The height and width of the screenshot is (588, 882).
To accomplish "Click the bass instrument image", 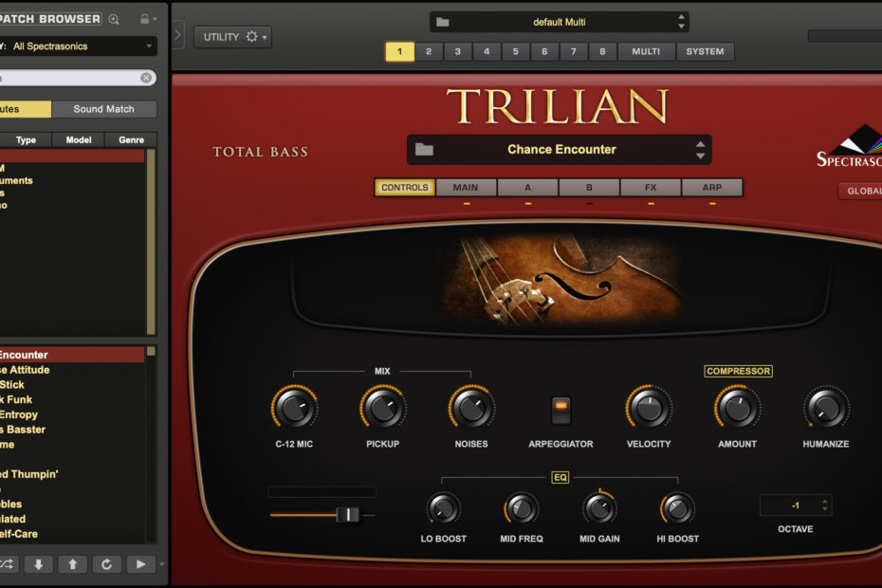I will coord(561,279).
